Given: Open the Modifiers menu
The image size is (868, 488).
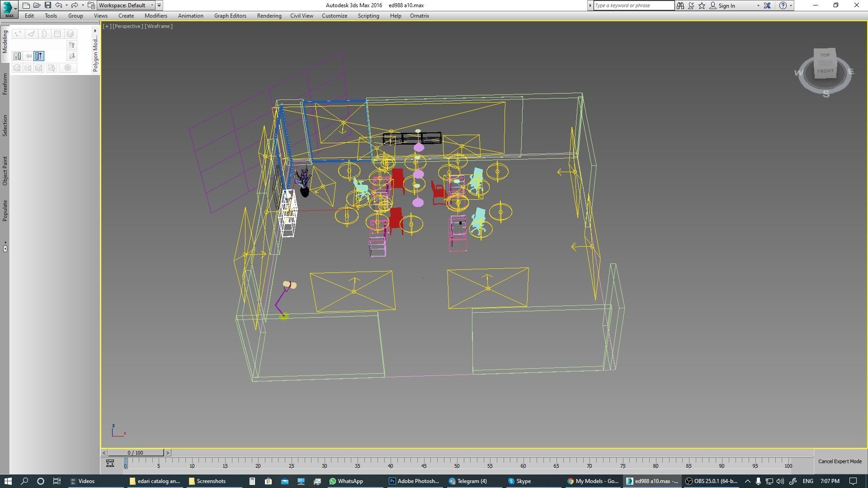Looking at the screenshot, I should click(156, 16).
